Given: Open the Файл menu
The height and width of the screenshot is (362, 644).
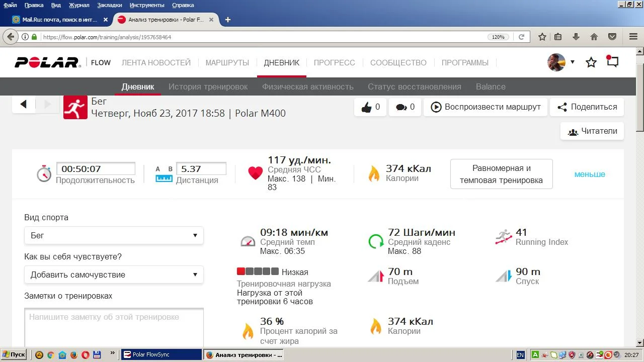Looking at the screenshot, I should click(10, 5).
